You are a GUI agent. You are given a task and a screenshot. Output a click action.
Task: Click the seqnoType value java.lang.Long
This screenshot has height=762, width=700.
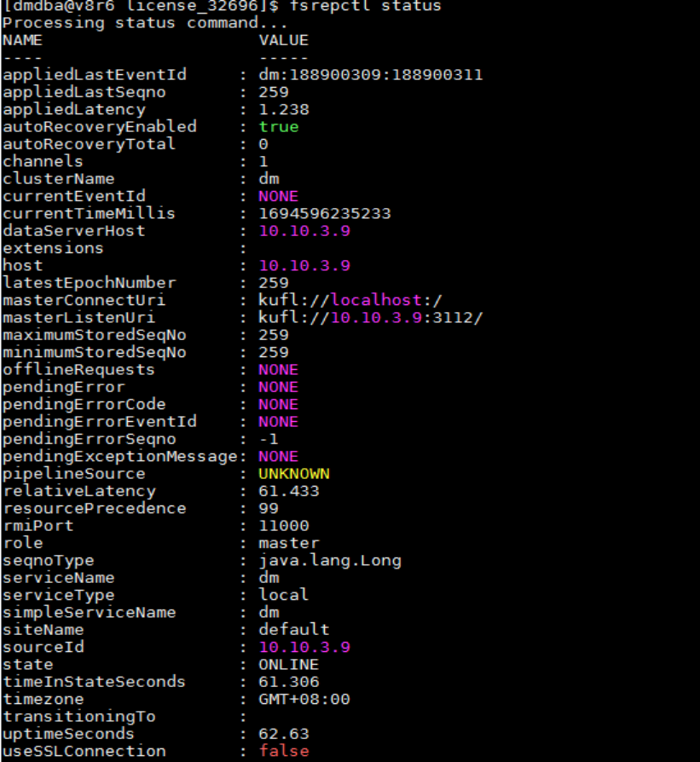point(330,560)
